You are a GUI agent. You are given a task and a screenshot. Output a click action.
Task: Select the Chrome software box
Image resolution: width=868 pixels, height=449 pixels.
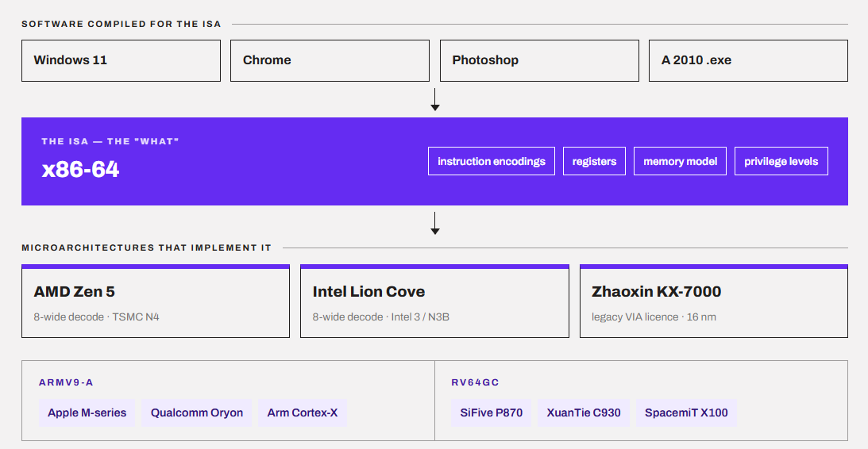[330, 60]
